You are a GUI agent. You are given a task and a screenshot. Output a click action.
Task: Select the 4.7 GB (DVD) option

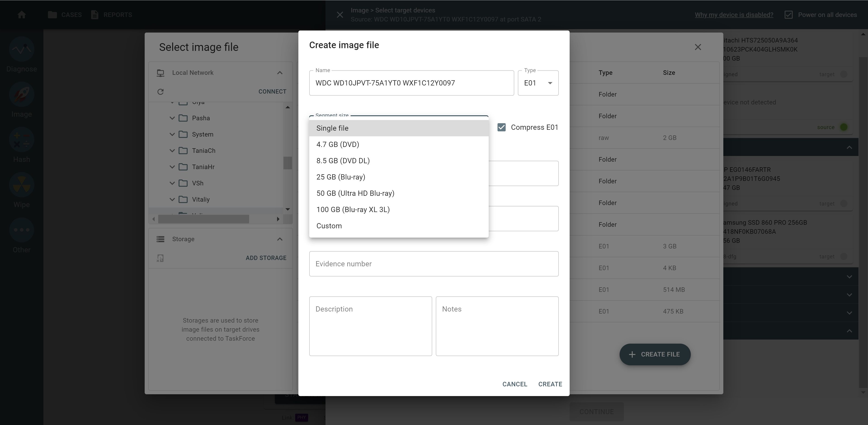tap(338, 145)
